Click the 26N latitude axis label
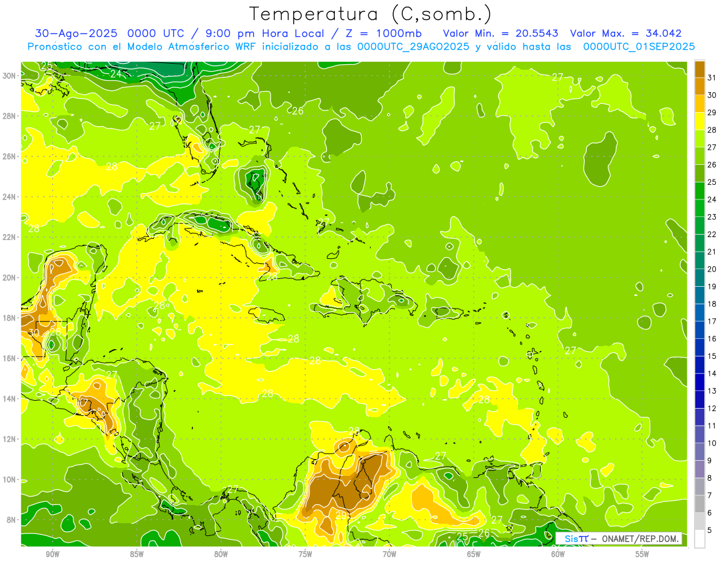The width and height of the screenshot is (728, 562). point(10,156)
